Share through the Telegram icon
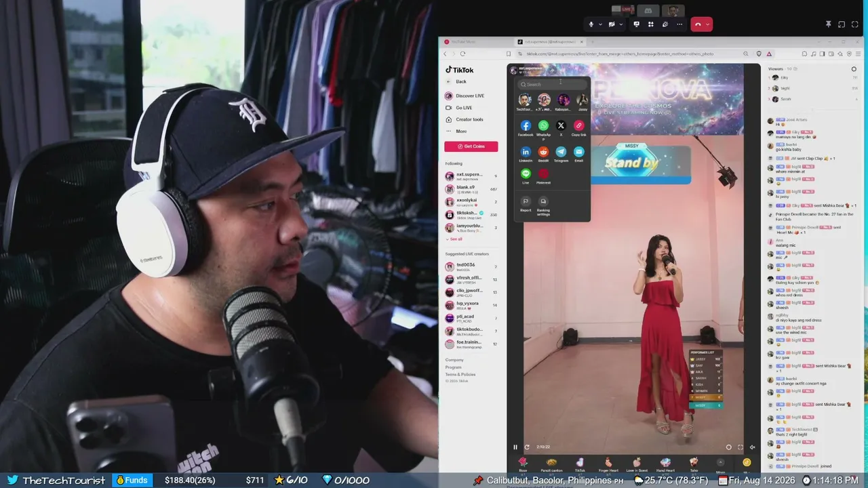Image resolution: width=868 pixels, height=488 pixels. 561,152
